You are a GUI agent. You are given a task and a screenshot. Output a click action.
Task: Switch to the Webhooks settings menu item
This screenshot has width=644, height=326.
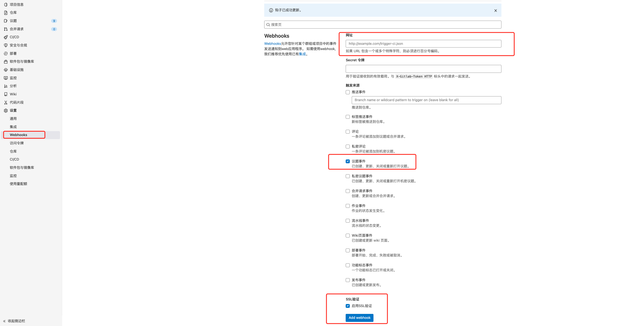tap(18, 135)
